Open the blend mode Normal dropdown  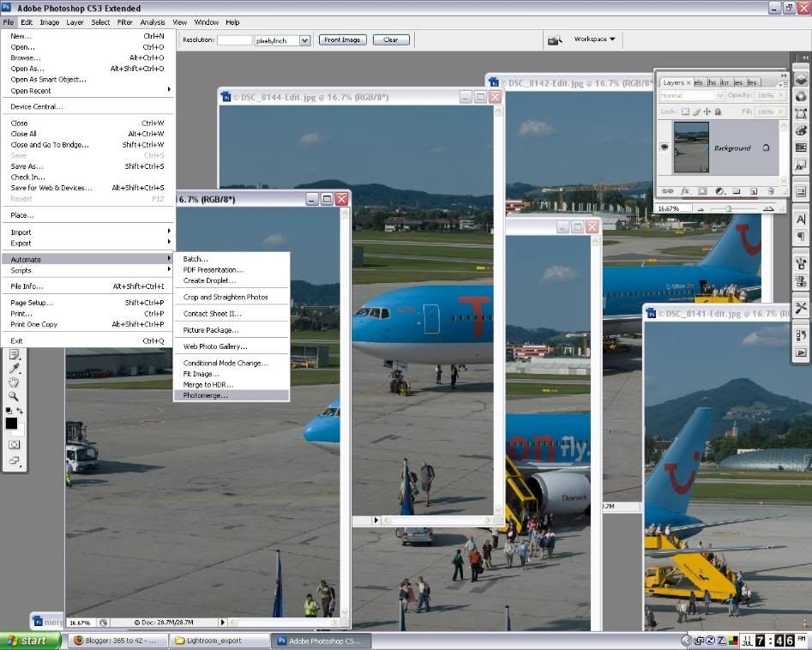[691, 96]
